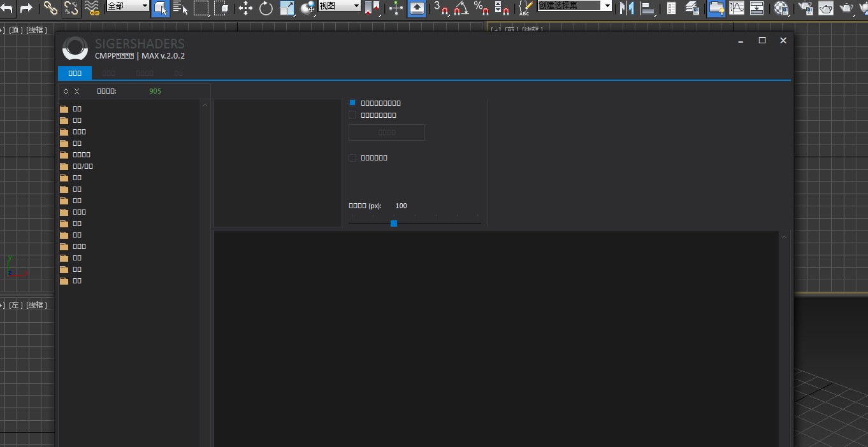Open the Rendered Frame Window
This screenshot has width=868, height=447.
pyautogui.click(x=826, y=8)
